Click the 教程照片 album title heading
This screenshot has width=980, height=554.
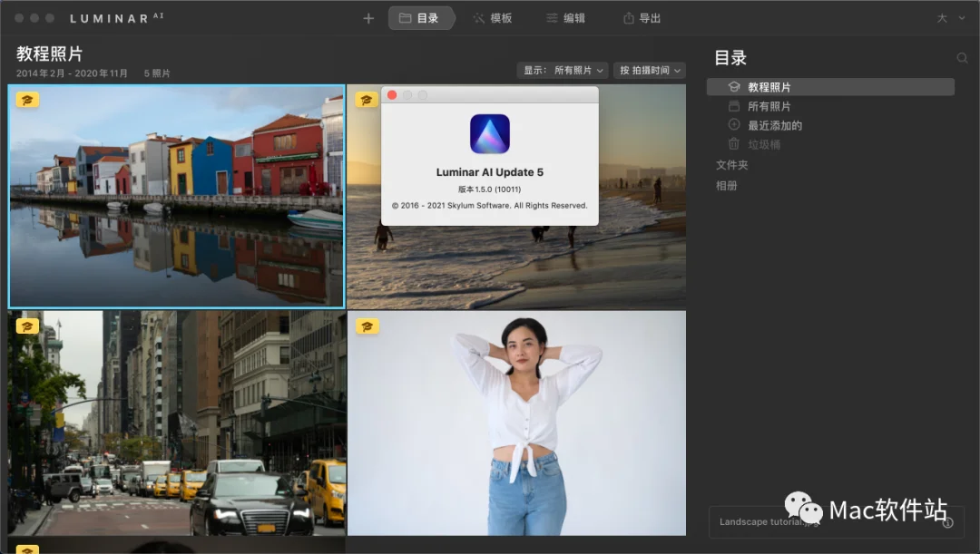pos(49,53)
